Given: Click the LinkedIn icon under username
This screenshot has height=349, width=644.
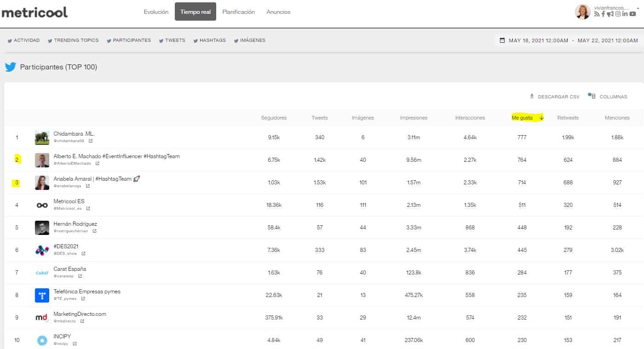Looking at the screenshot, I should pos(625,14).
